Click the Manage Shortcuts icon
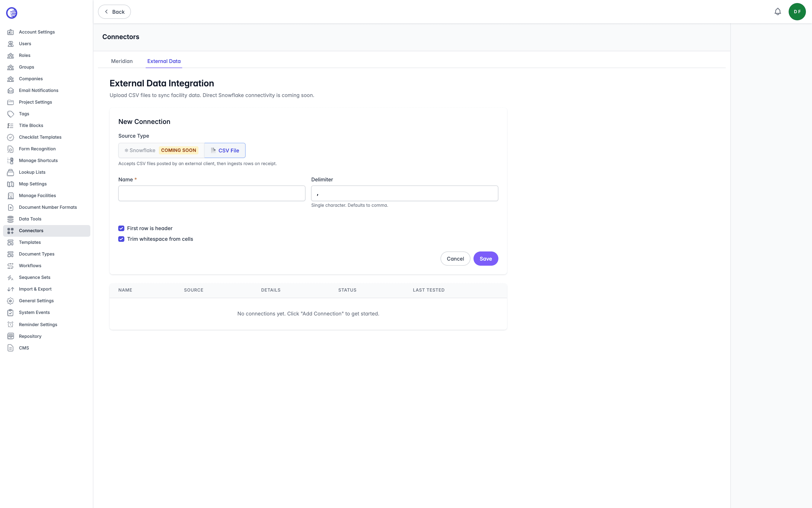 click(11, 161)
